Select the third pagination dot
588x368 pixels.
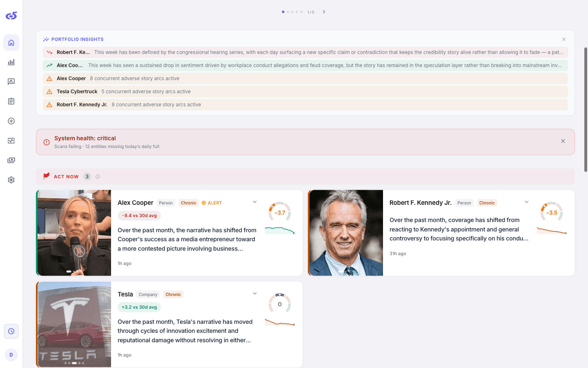click(x=292, y=12)
